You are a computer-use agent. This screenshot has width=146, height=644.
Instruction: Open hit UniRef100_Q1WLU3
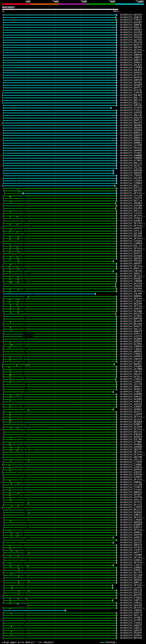coord(131,17)
